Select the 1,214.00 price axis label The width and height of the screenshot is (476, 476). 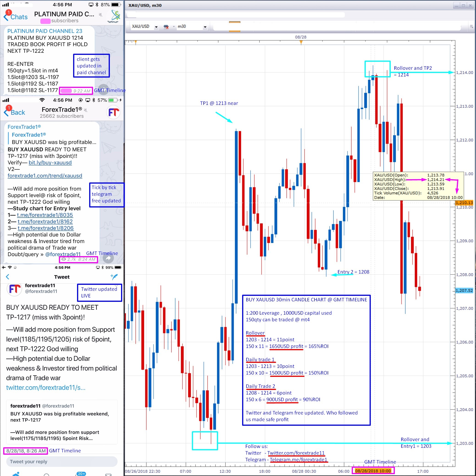[464, 73]
